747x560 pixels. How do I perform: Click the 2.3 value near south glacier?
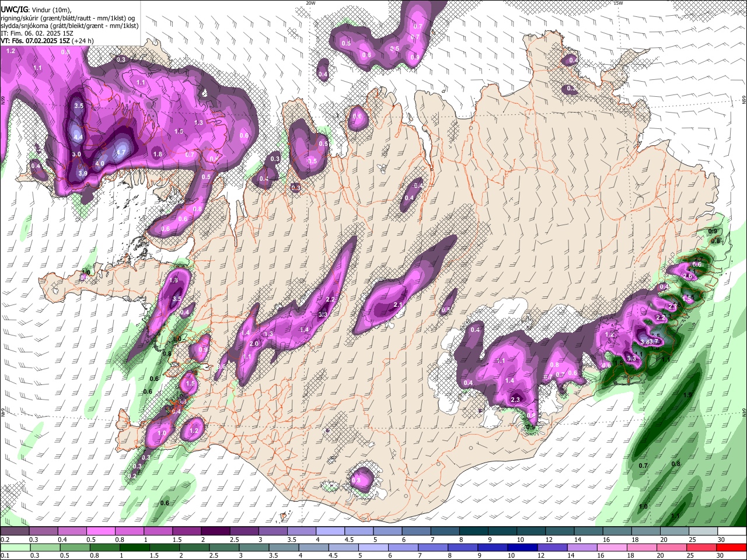click(x=515, y=400)
